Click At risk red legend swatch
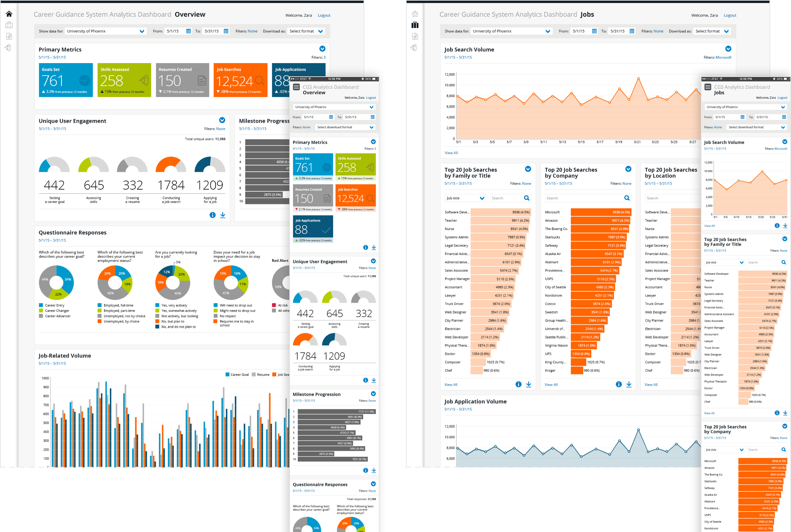The width and height of the screenshot is (791, 532). click(274, 305)
